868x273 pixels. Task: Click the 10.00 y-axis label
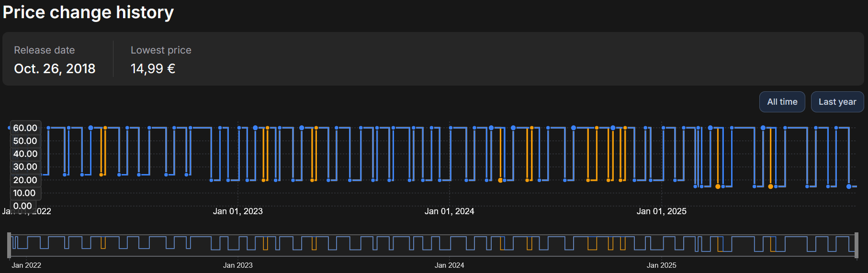(24, 193)
